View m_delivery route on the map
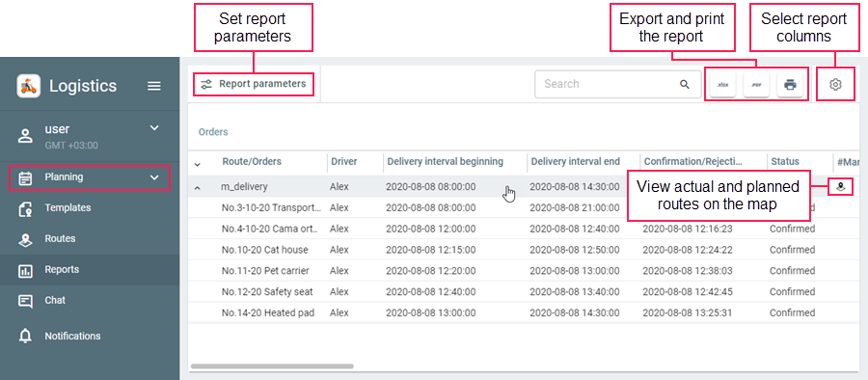The image size is (868, 380). click(840, 187)
